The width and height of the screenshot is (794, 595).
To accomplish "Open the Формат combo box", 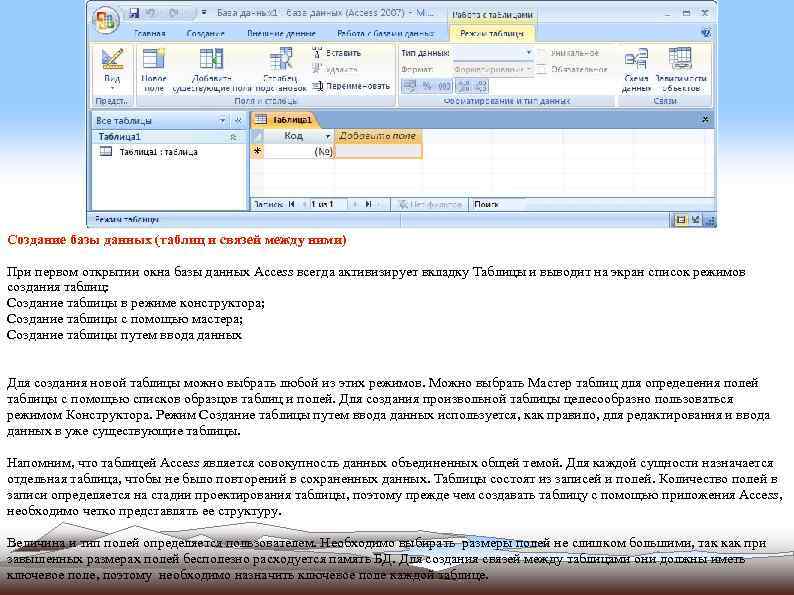I will click(493, 69).
